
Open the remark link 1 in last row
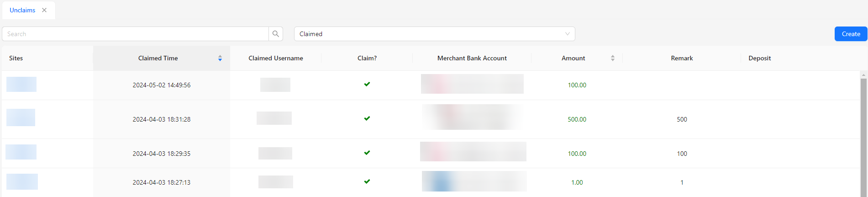coord(682,182)
